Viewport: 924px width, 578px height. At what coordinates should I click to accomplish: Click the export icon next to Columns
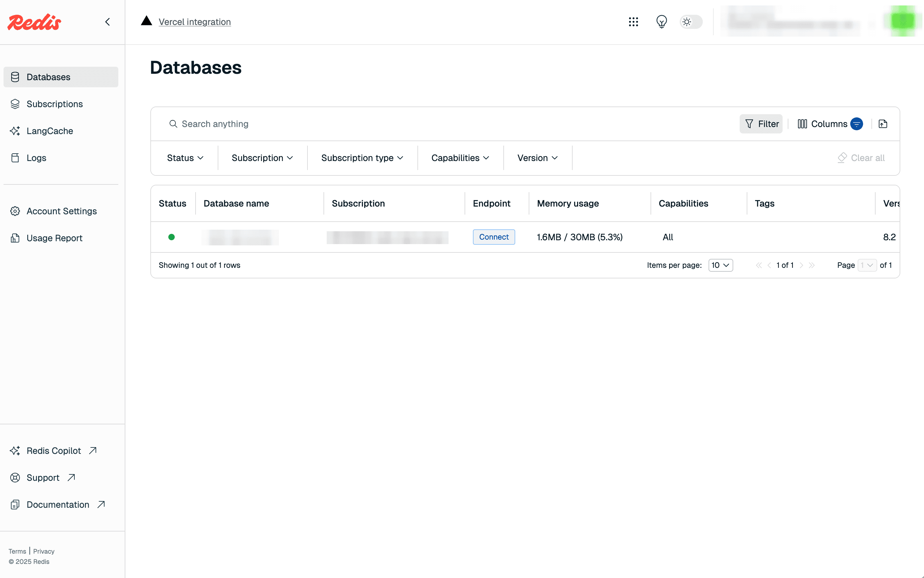[x=883, y=123]
